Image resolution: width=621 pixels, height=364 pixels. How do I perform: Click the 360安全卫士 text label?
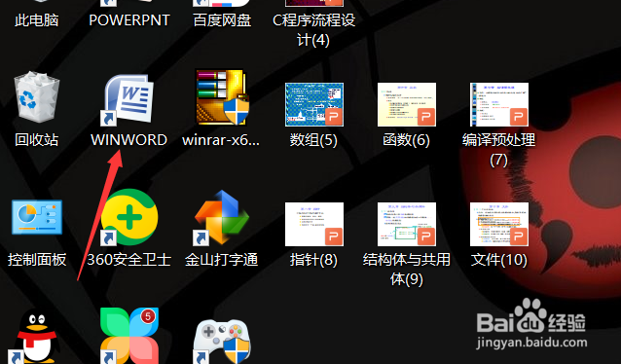click(x=129, y=260)
